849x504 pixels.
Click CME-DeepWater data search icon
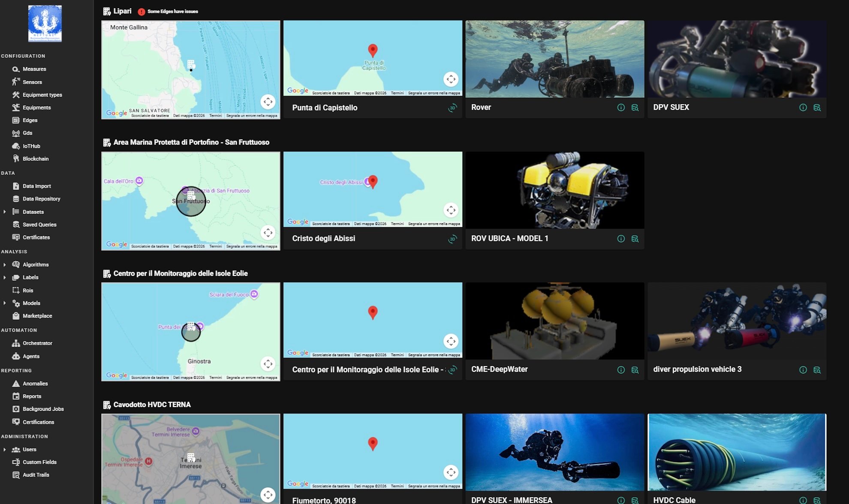pyautogui.click(x=635, y=370)
